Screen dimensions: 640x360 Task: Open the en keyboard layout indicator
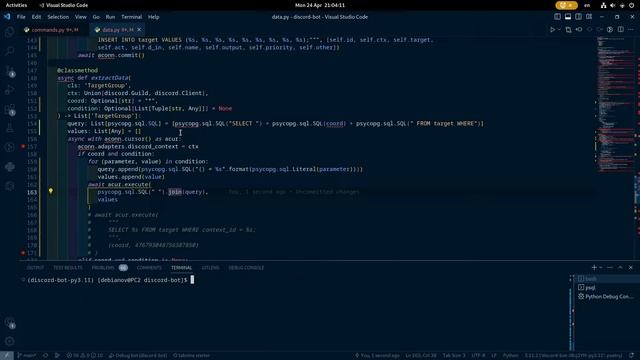pos(587,5)
